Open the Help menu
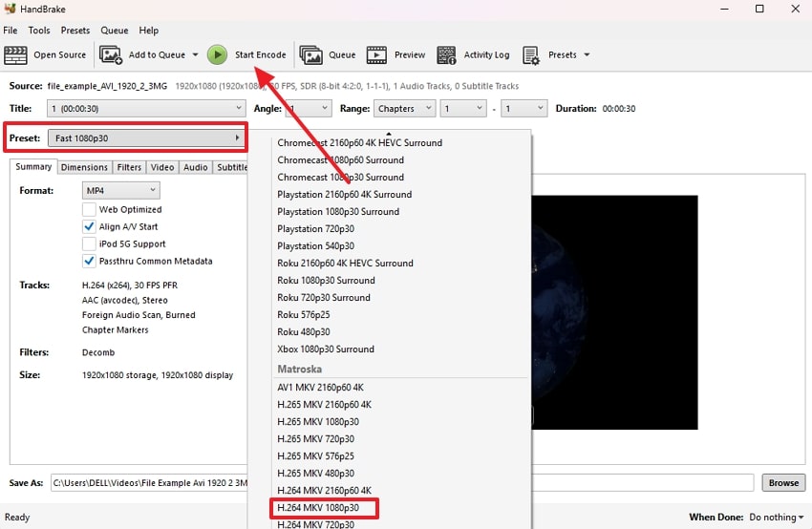Image resolution: width=812 pixels, height=529 pixels. click(149, 31)
